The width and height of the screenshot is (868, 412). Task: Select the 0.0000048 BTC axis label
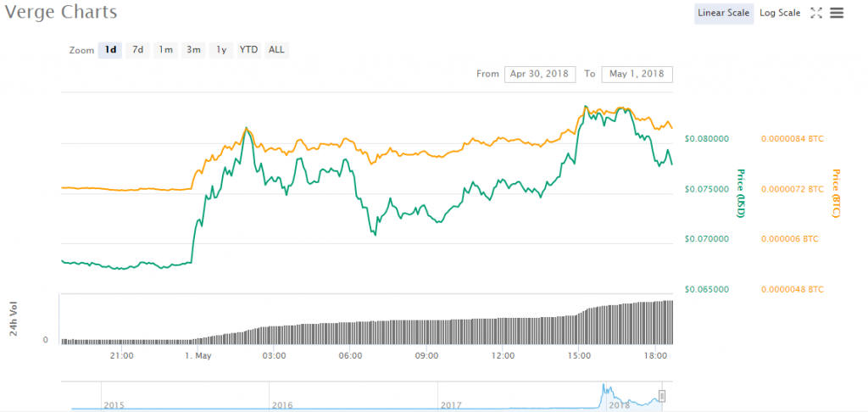click(793, 289)
